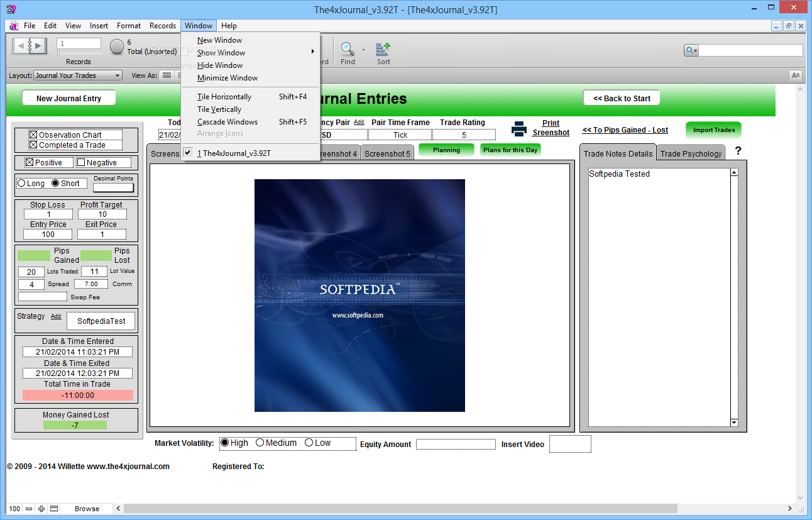Click the Softpedia screenshot image
Image resolution: width=812 pixels, height=520 pixels.
tap(359, 296)
